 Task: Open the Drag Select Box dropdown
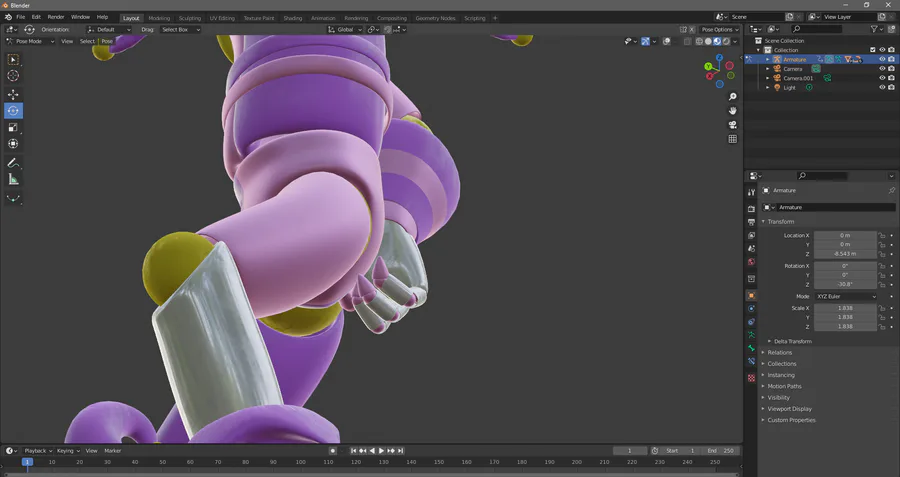coord(180,29)
